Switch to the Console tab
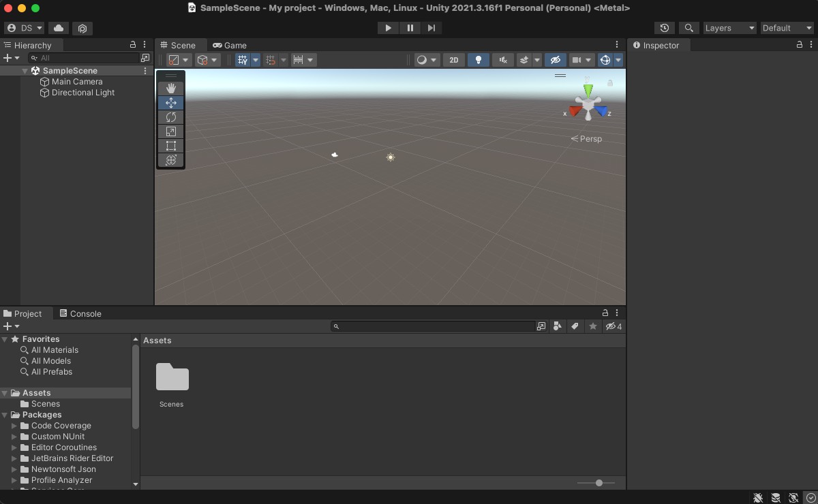This screenshot has width=818, height=504. (x=80, y=313)
